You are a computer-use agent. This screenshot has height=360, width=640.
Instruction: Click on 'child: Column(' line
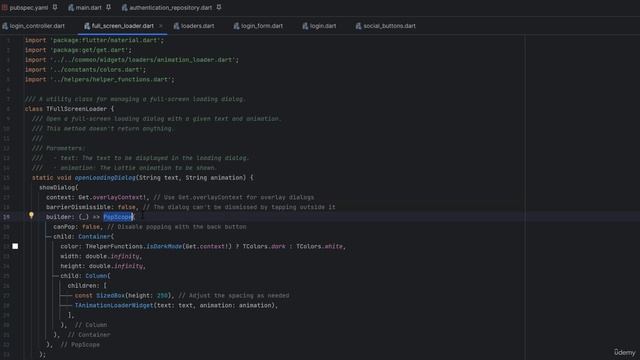85,276
